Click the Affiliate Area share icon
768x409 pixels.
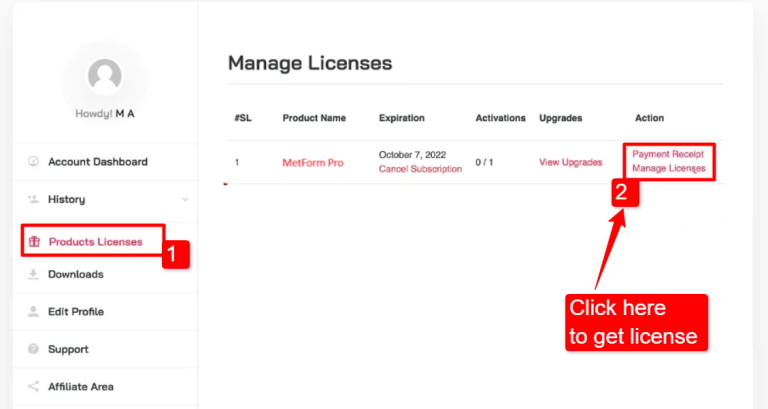coord(33,387)
